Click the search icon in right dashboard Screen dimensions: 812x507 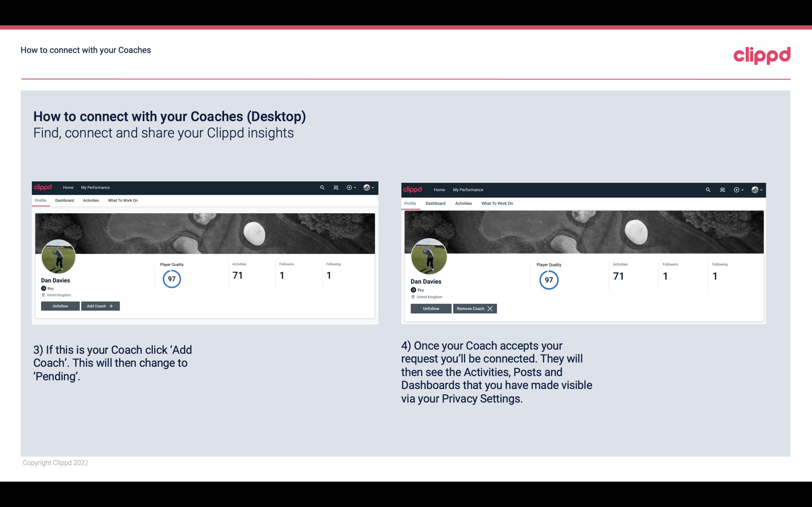[708, 189]
